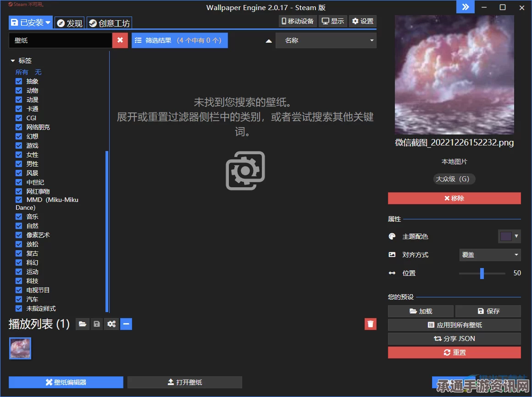Delete the playlist with the red trash icon
532x397 pixels.
371,324
